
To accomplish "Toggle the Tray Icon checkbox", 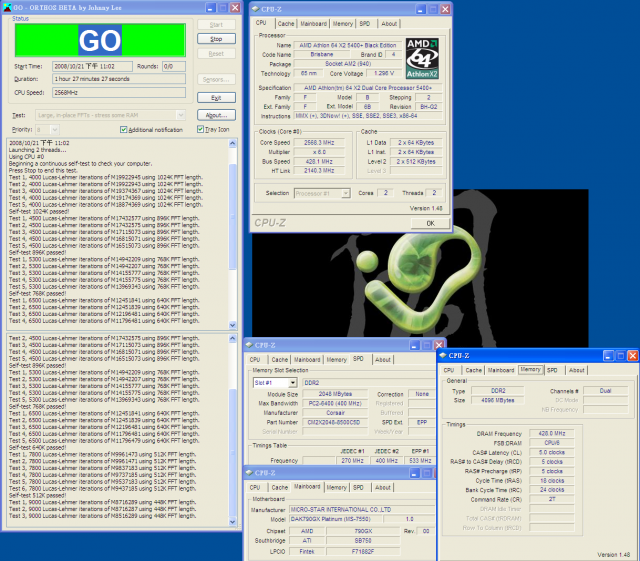I will pyautogui.click(x=200, y=129).
